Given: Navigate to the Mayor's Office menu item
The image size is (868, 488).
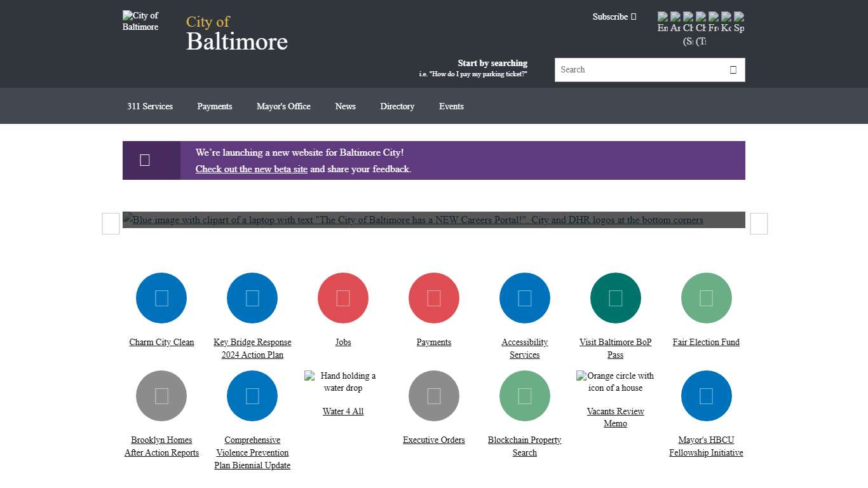Looking at the screenshot, I should click(283, 106).
